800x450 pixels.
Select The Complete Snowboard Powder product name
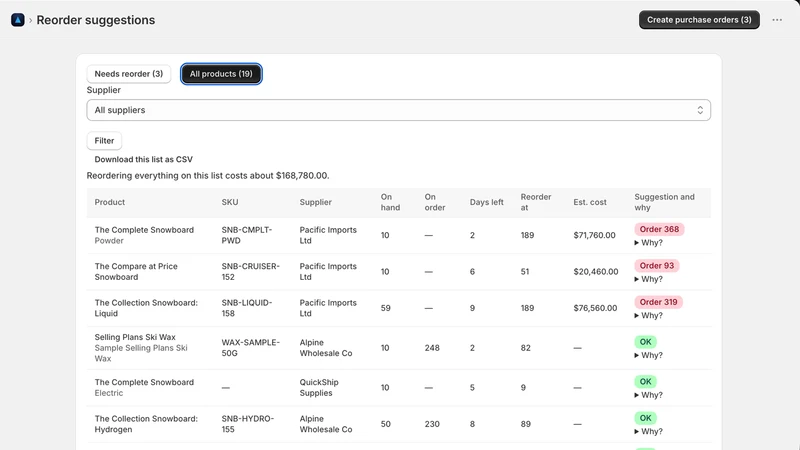(144, 230)
